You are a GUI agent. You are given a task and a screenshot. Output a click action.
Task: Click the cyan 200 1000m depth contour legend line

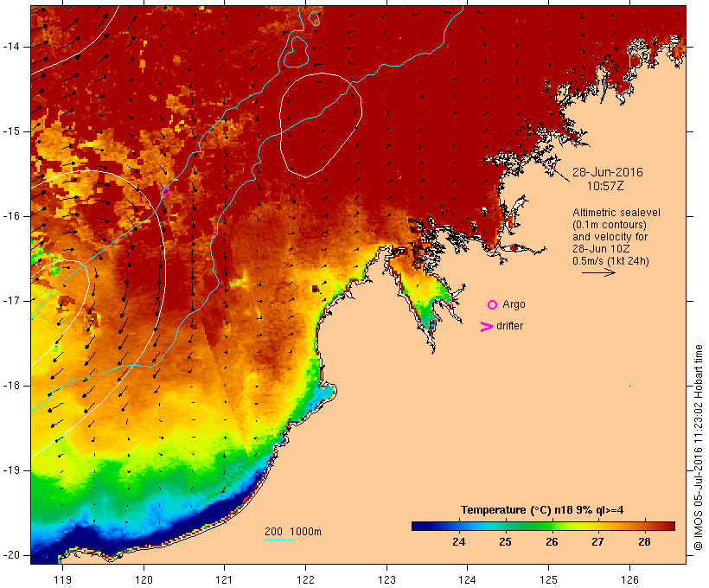279,540
